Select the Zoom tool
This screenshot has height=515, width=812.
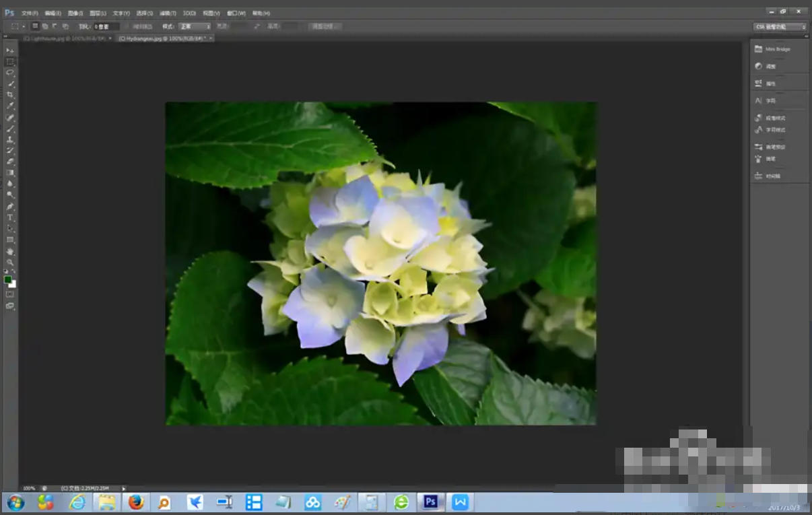[9, 263]
